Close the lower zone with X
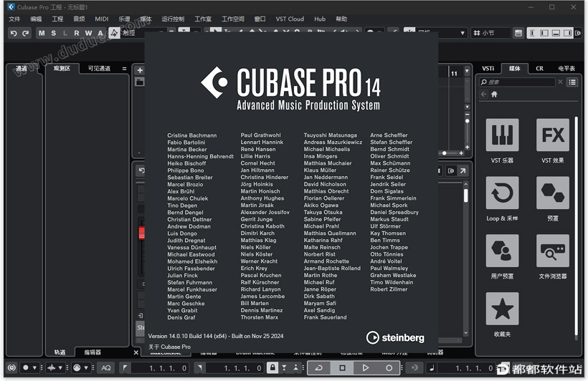 tap(136, 352)
